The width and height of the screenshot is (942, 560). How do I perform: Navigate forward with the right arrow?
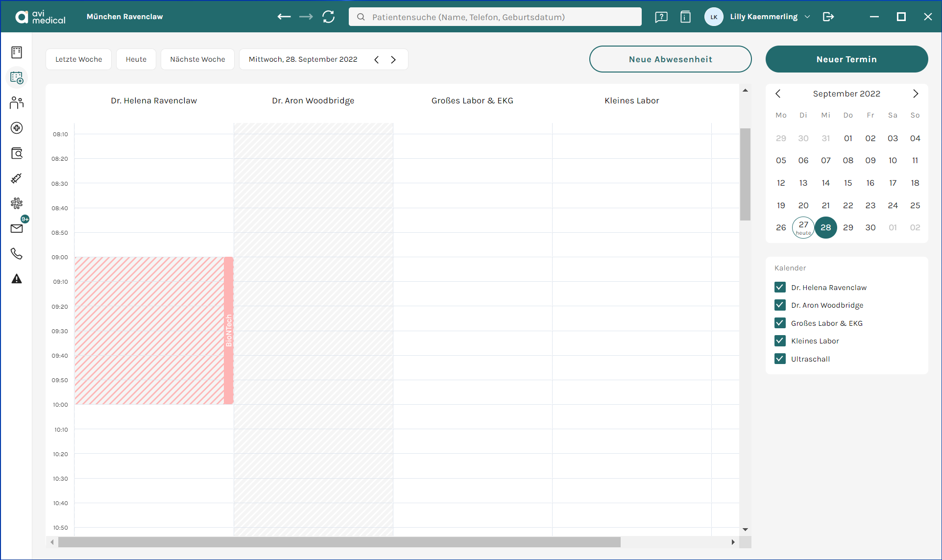point(306,17)
